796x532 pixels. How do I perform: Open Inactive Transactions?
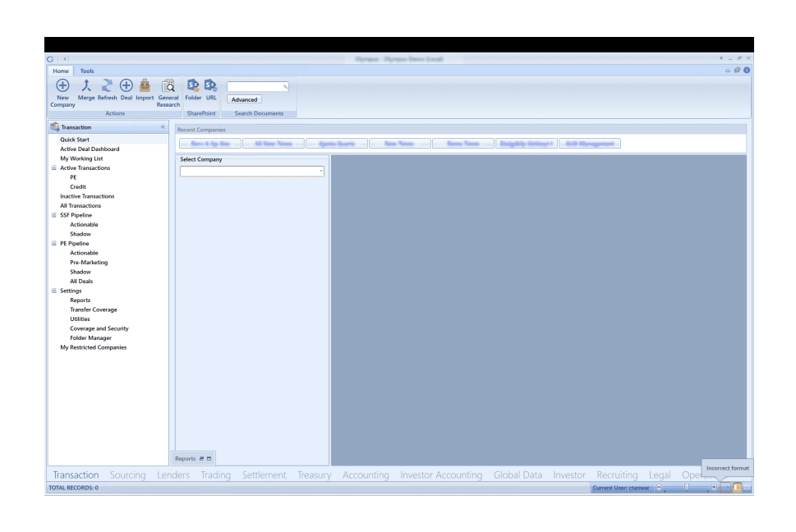(x=87, y=196)
